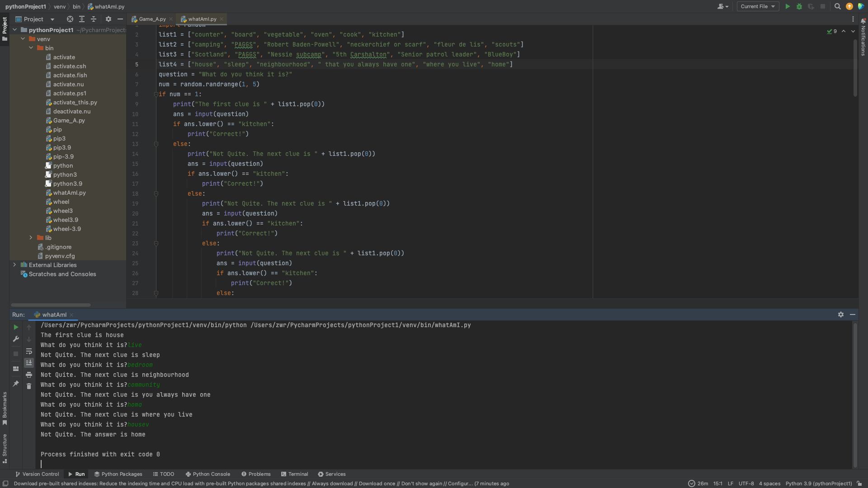Screen dimensions: 868x488
Task: Click the trash Clear All icon
Action: click(x=29, y=386)
